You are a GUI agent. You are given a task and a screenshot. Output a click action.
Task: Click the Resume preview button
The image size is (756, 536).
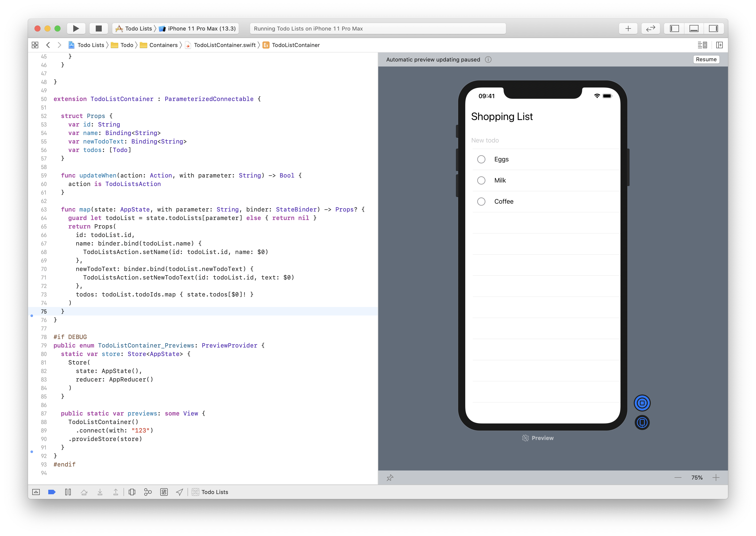(706, 59)
